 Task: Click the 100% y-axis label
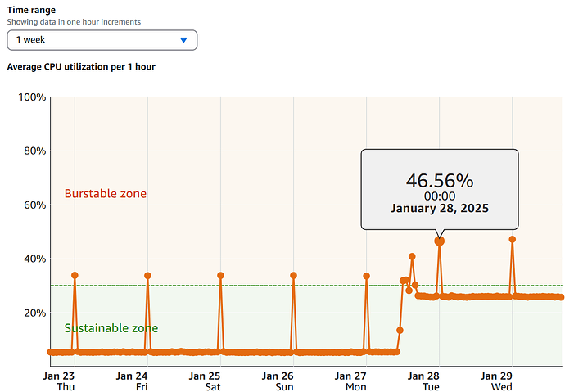32,97
